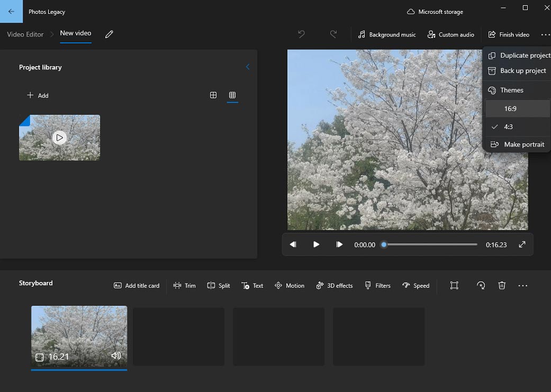Screen dimensions: 551x392
Task: Open the Text tool
Action: [252, 286]
